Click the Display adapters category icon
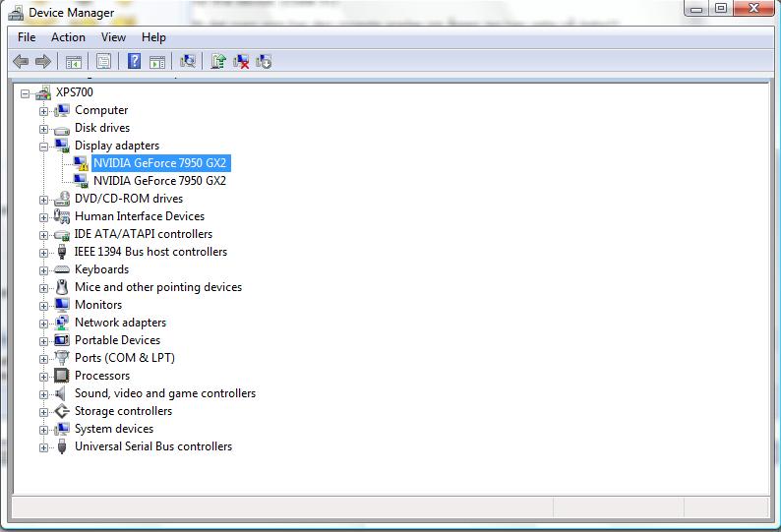The image size is (781, 532). coord(62,146)
